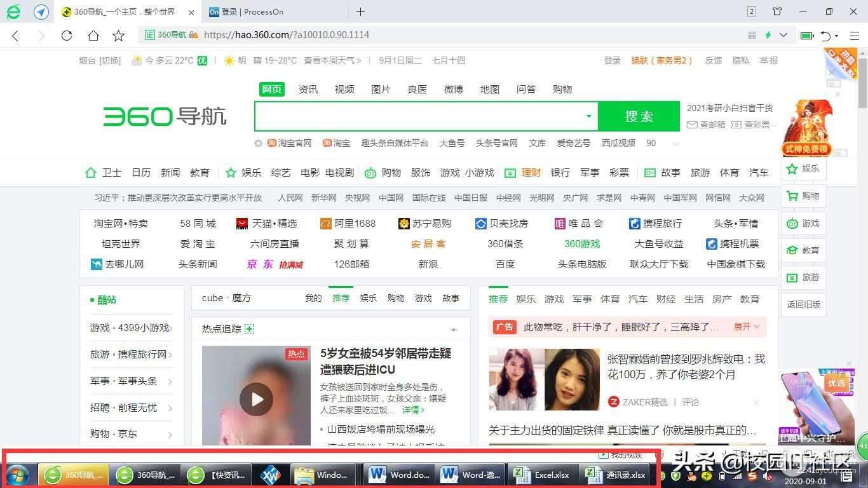Expand the hot search links chevron after 90

point(676,144)
